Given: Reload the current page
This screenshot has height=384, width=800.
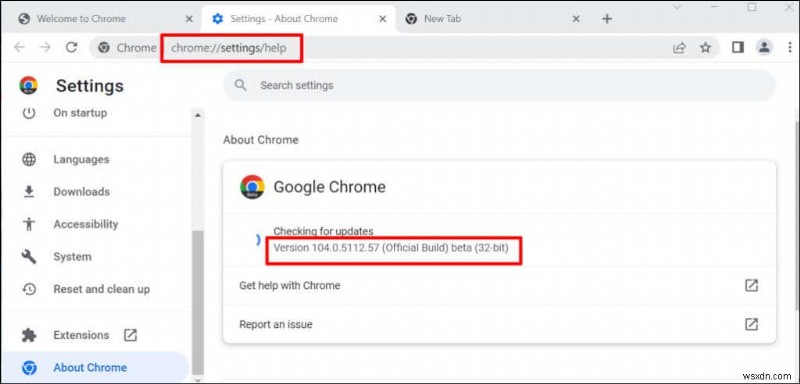Looking at the screenshot, I should coord(71,47).
